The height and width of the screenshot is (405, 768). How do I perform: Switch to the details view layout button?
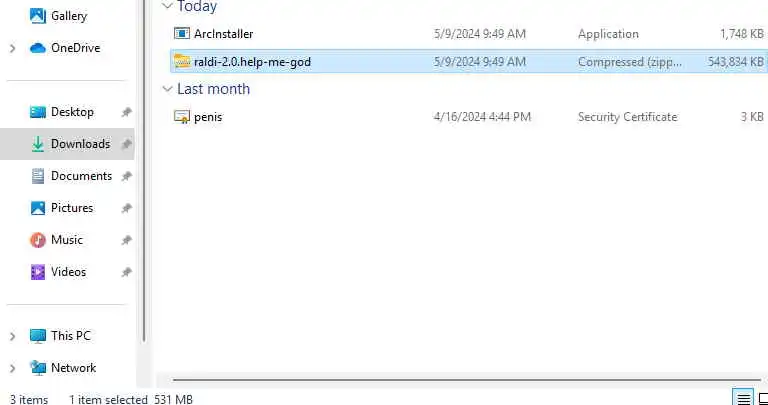pos(743,398)
